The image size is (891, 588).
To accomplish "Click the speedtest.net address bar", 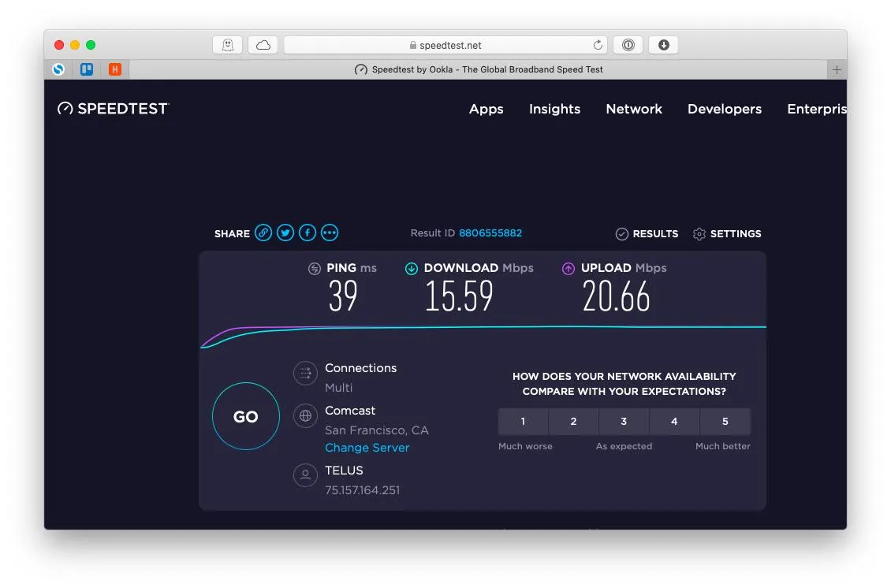I will coord(445,45).
